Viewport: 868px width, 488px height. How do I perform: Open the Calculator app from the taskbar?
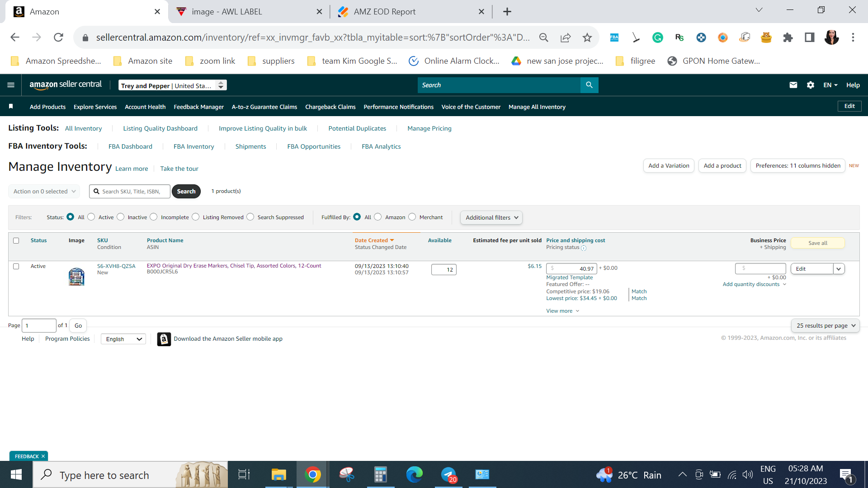[x=381, y=474]
